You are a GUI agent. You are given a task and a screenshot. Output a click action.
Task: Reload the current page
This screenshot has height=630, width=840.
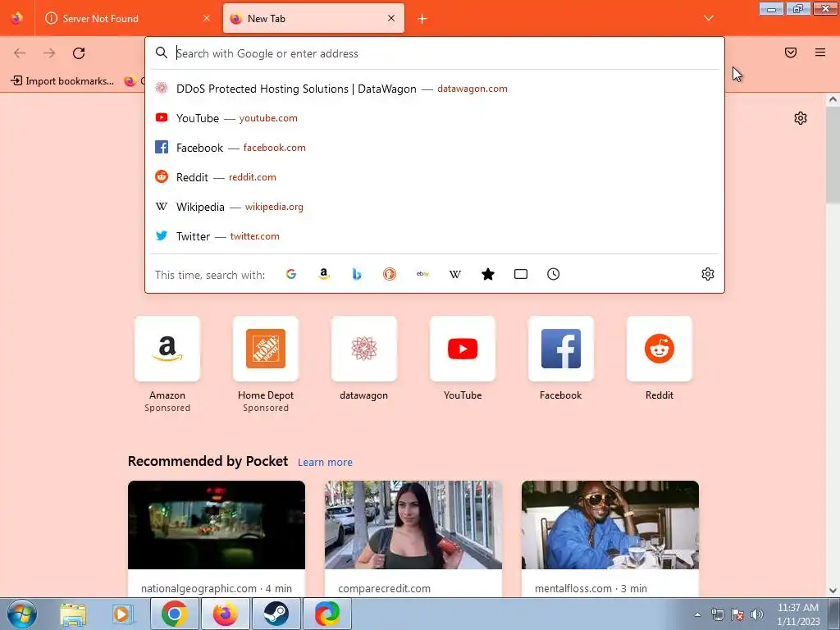click(79, 53)
